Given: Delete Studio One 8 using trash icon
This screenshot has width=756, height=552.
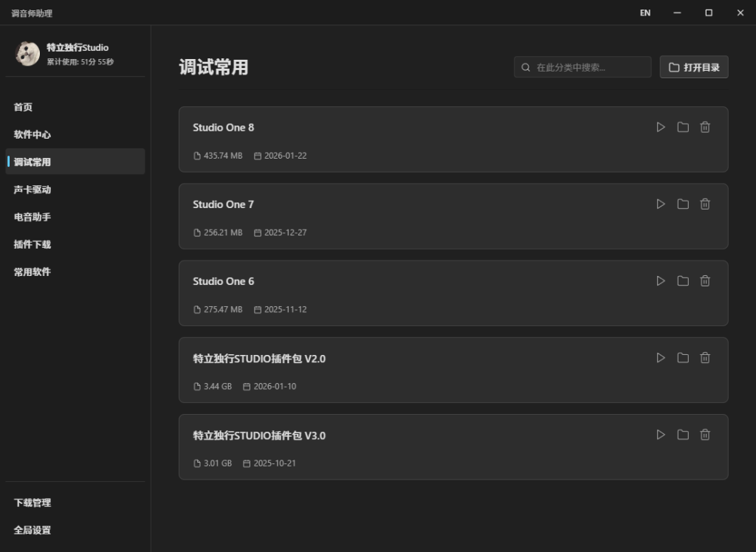Looking at the screenshot, I should [705, 127].
